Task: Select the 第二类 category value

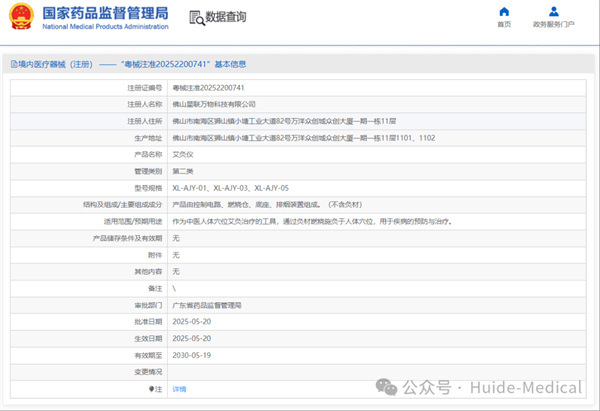Action: 183,171
